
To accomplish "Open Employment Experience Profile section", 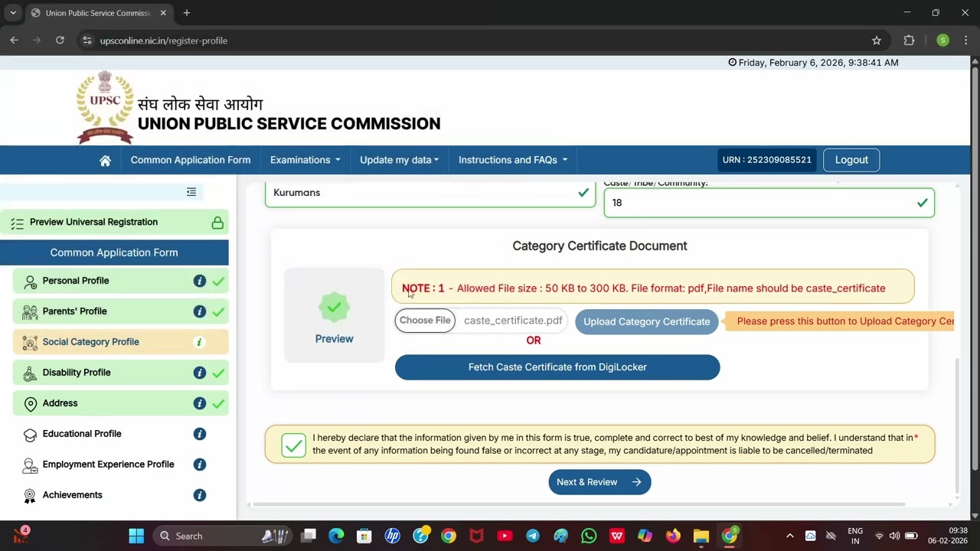I will coord(120,465).
